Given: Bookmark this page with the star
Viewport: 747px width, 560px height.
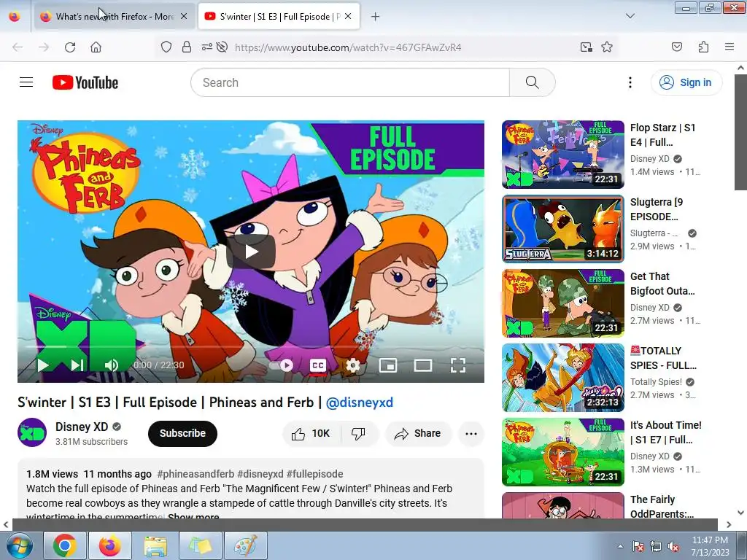Looking at the screenshot, I should (x=606, y=47).
